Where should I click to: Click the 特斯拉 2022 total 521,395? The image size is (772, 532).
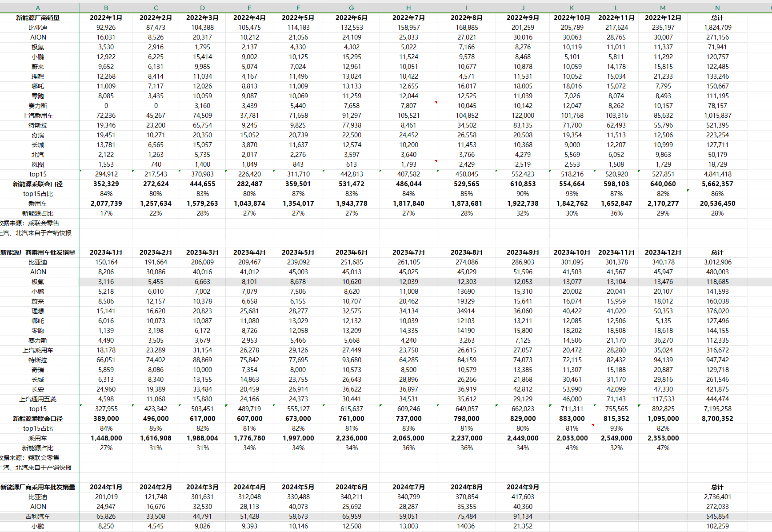717,125
